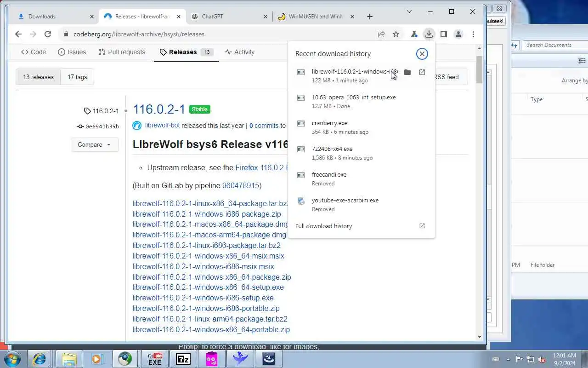Download windows-i686-package.zip
The height and width of the screenshot is (368, 588).
pos(207,214)
